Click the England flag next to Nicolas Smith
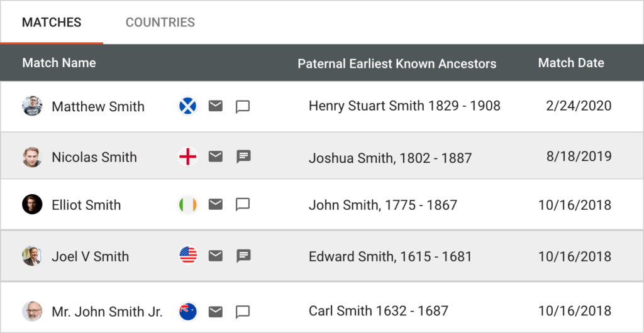 click(x=188, y=156)
